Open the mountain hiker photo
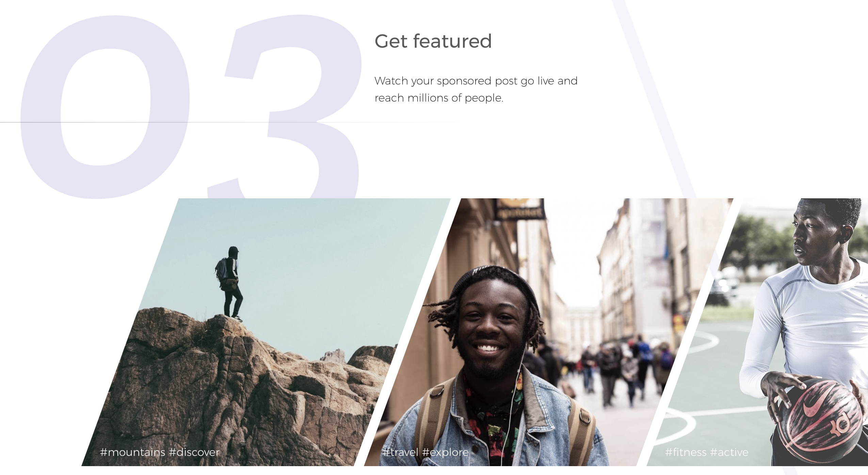Image resolution: width=868 pixels, height=475 pixels. point(266,332)
